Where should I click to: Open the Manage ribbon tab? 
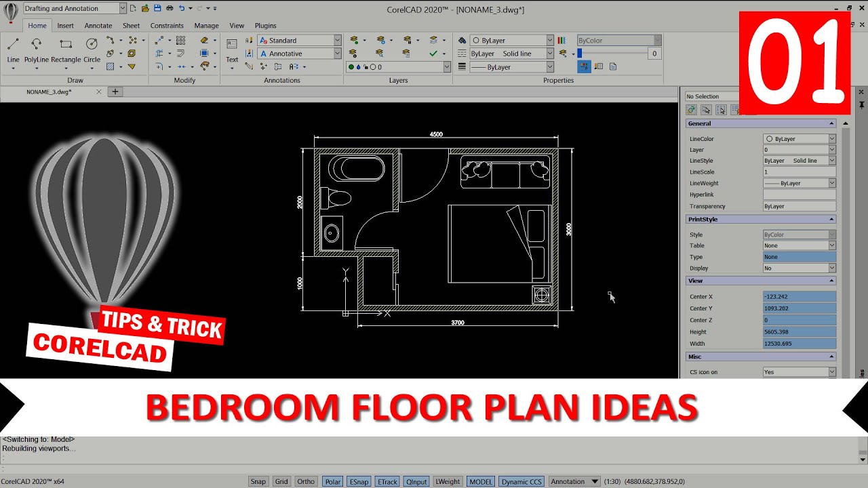tap(206, 26)
